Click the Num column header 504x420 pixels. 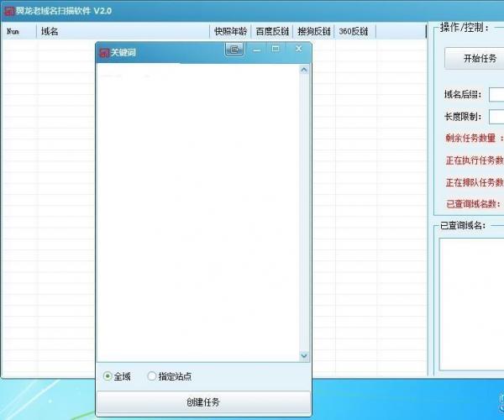[x=19, y=31]
